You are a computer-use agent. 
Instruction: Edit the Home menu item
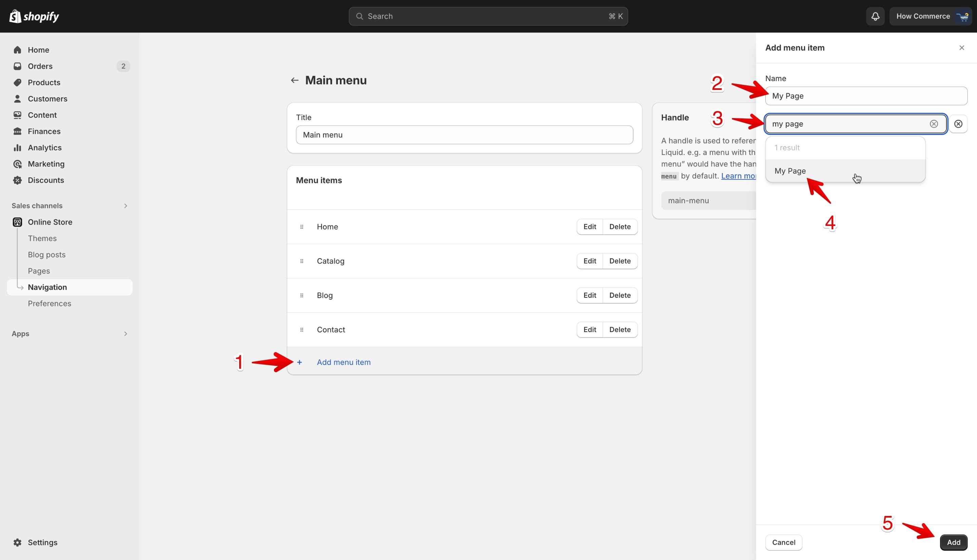coord(590,227)
